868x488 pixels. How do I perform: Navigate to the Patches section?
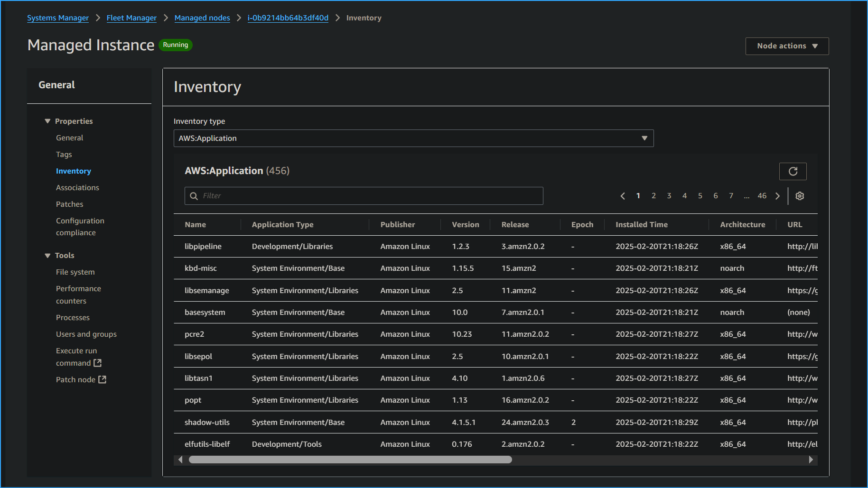point(69,204)
